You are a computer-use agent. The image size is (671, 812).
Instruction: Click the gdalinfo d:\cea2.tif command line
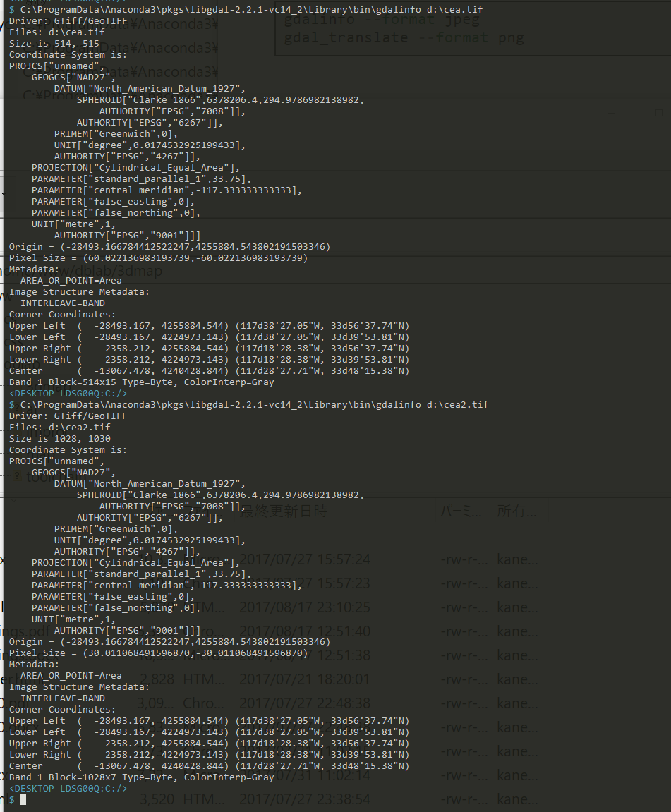pos(248,404)
